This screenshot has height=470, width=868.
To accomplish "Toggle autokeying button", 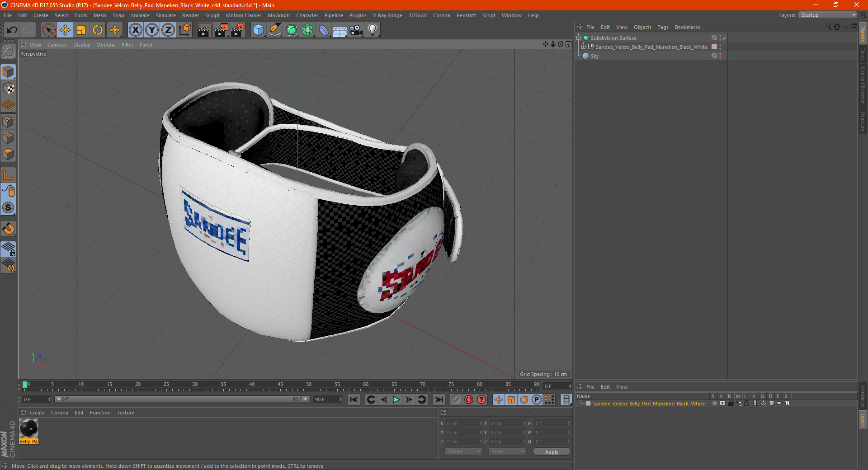I will (x=469, y=399).
